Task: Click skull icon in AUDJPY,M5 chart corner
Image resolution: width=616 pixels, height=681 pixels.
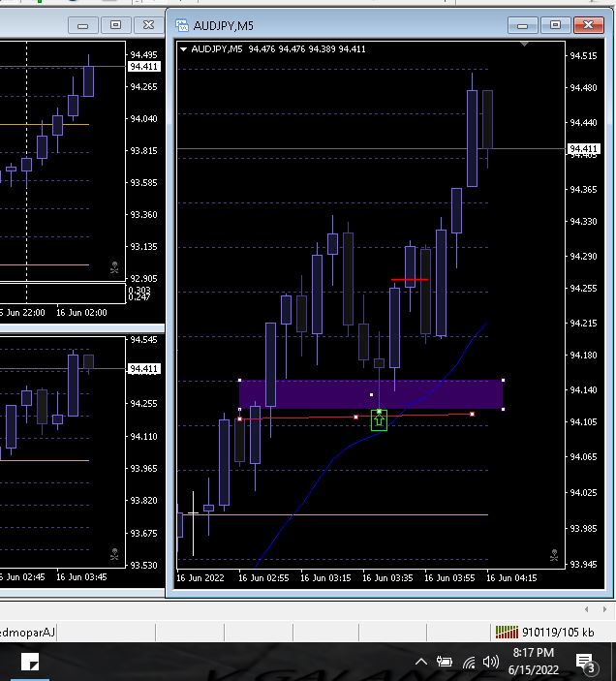Action: (554, 555)
